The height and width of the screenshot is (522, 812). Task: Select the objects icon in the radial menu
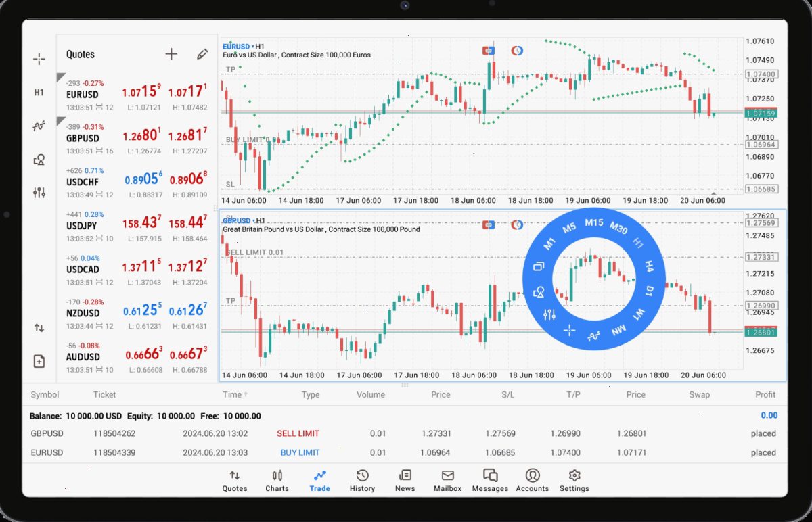(539, 292)
